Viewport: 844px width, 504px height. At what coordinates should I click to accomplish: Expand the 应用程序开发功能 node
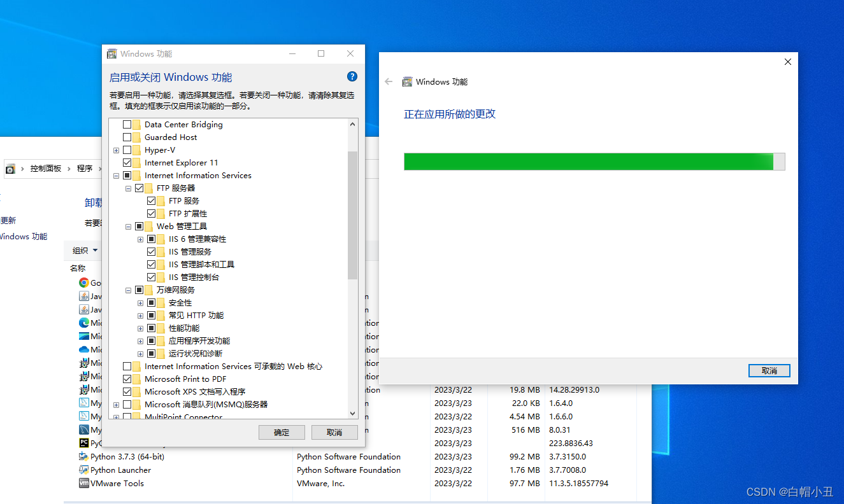[x=140, y=341]
